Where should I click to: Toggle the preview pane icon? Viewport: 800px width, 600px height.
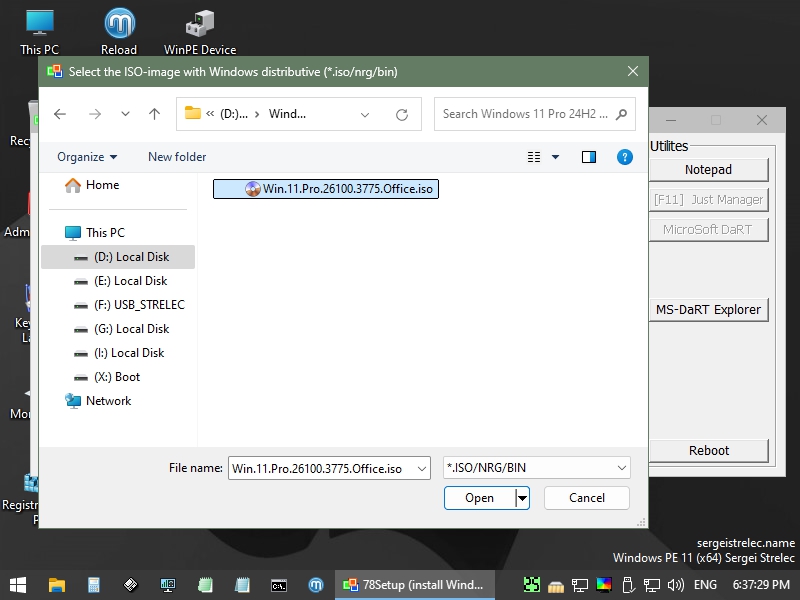click(x=589, y=157)
